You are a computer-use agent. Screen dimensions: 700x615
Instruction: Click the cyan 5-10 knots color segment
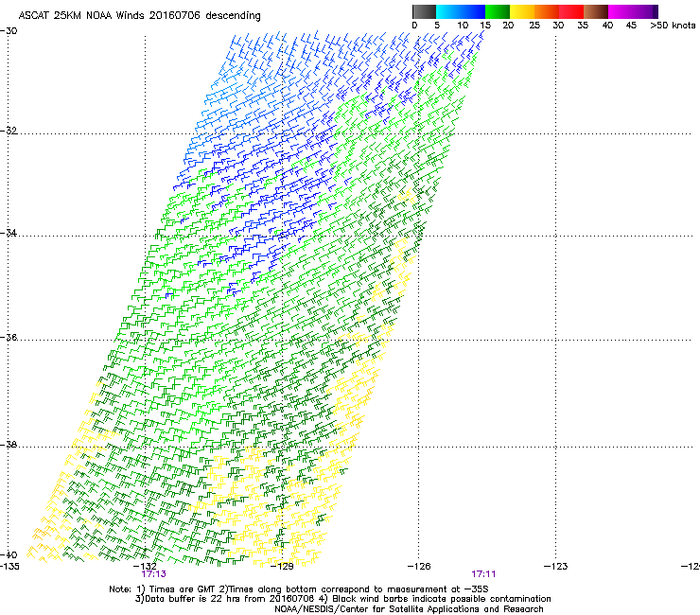click(448, 11)
